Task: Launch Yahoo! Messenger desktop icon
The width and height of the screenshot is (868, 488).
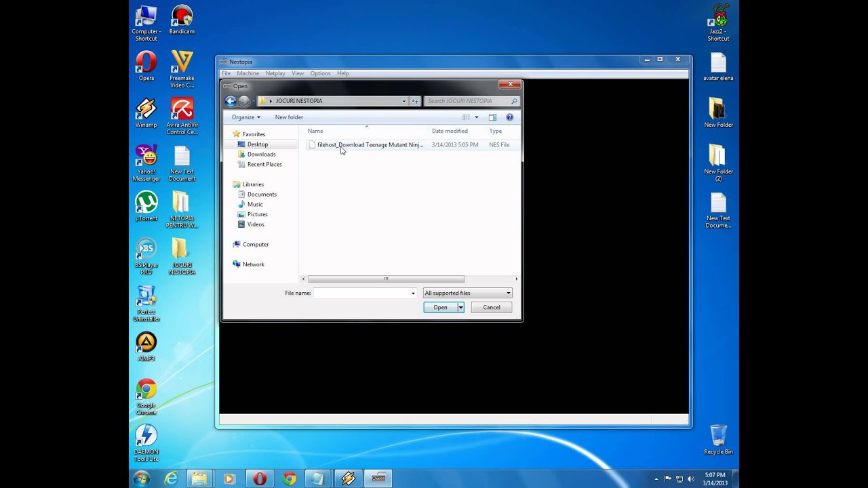Action: (x=146, y=163)
